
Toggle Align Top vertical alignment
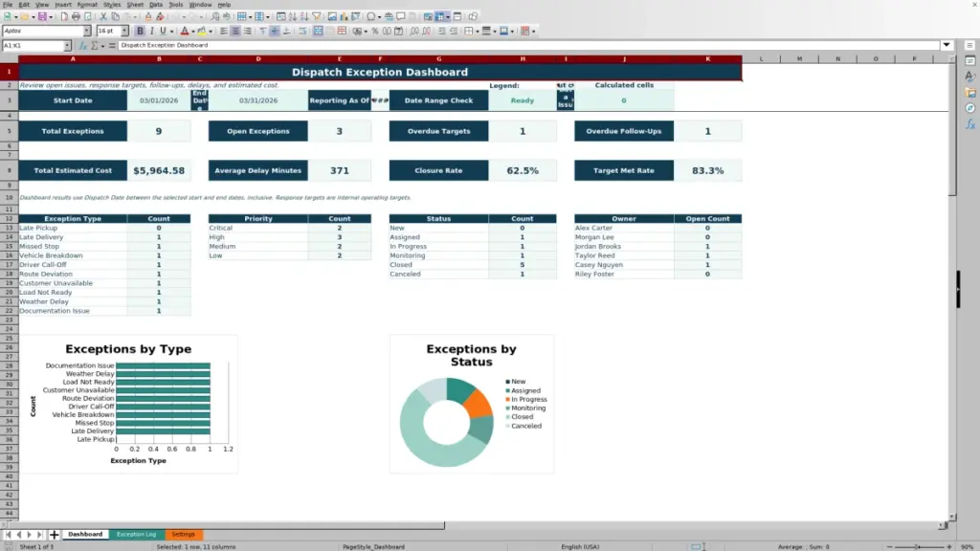coord(263,31)
